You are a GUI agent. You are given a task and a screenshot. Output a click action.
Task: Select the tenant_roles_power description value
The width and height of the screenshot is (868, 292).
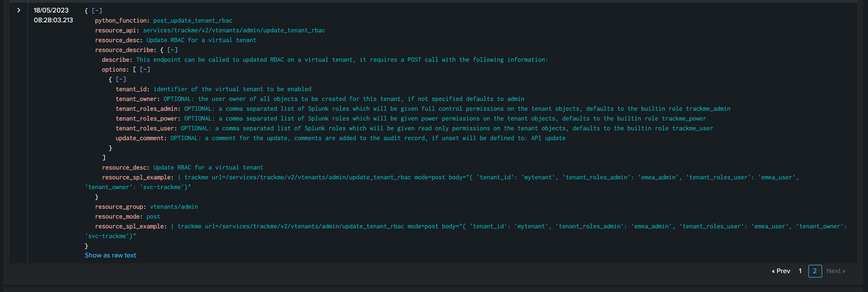(x=445, y=119)
